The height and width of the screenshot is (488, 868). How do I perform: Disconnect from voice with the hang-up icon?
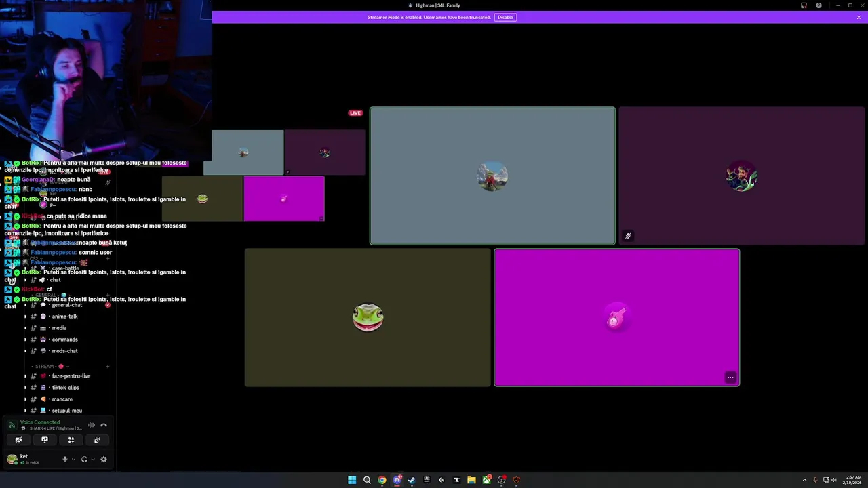click(x=104, y=425)
